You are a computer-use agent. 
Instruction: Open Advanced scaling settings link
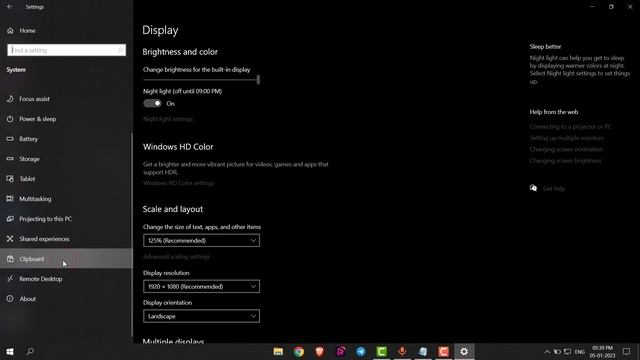tap(176, 257)
